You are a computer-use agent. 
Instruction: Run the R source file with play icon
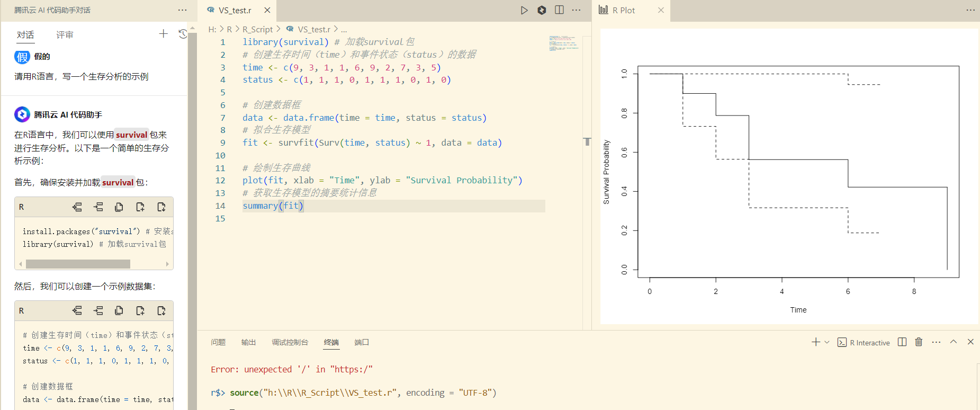(524, 10)
